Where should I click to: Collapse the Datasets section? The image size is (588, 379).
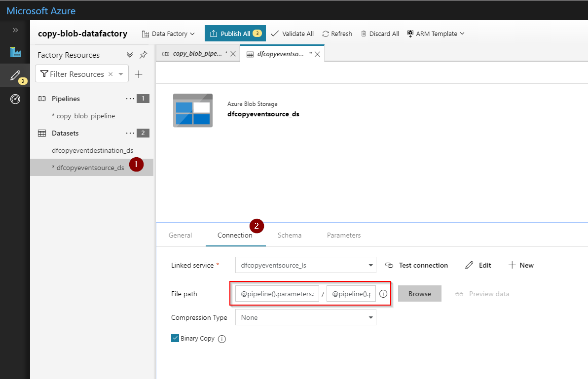[65, 133]
